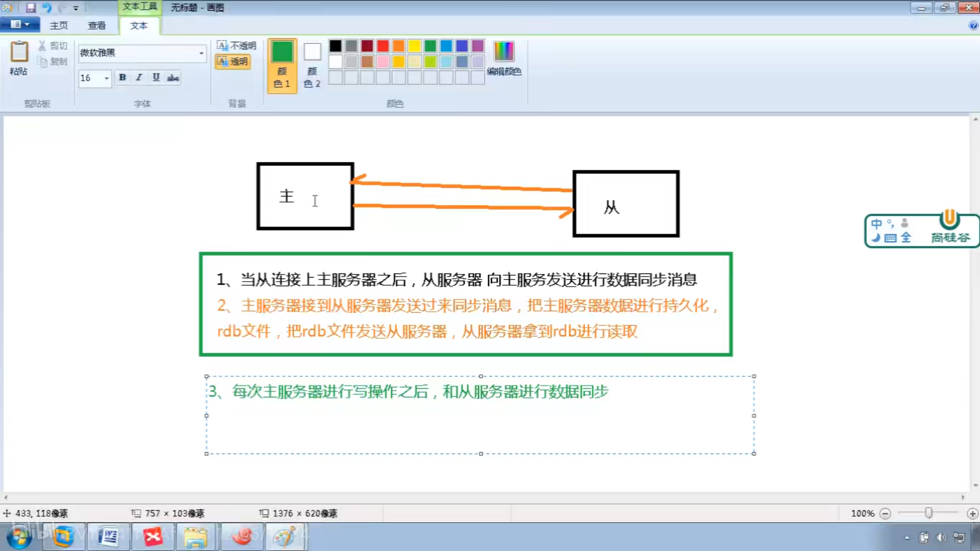Click the Redo arrow in quick access toolbar
This screenshot has width=980, height=551.
[x=62, y=8]
